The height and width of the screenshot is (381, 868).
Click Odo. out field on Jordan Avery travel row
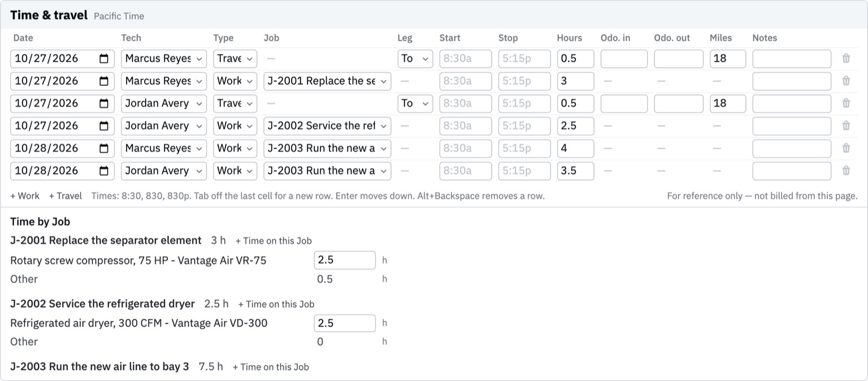coord(679,103)
